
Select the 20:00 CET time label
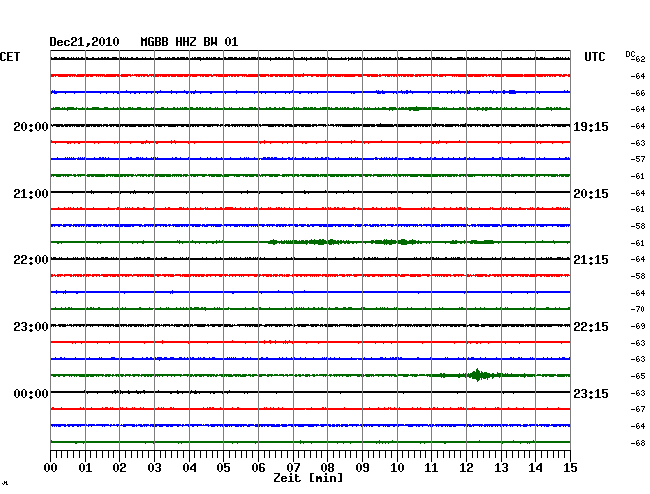pos(31,126)
